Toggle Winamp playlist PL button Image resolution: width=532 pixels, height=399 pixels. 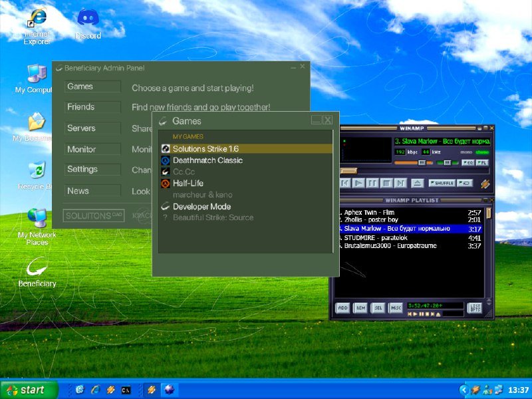point(482,162)
